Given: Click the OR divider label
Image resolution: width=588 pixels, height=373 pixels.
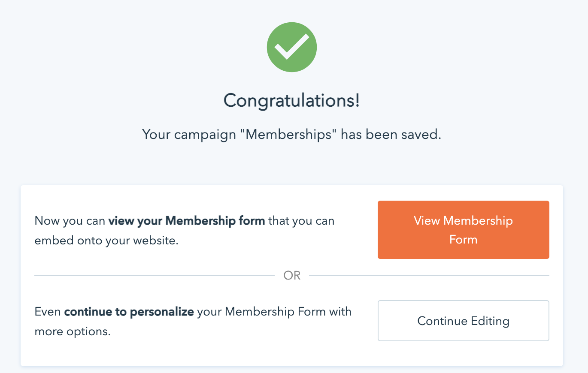Looking at the screenshot, I should coord(292,276).
